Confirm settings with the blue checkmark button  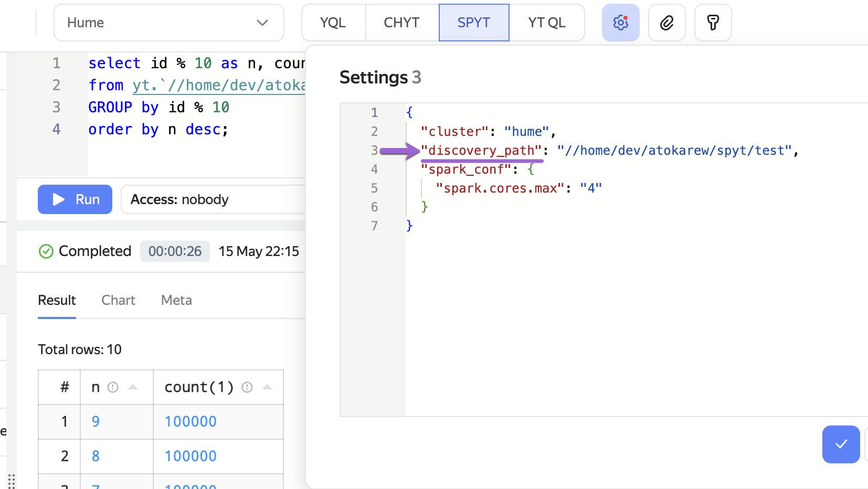[841, 444]
